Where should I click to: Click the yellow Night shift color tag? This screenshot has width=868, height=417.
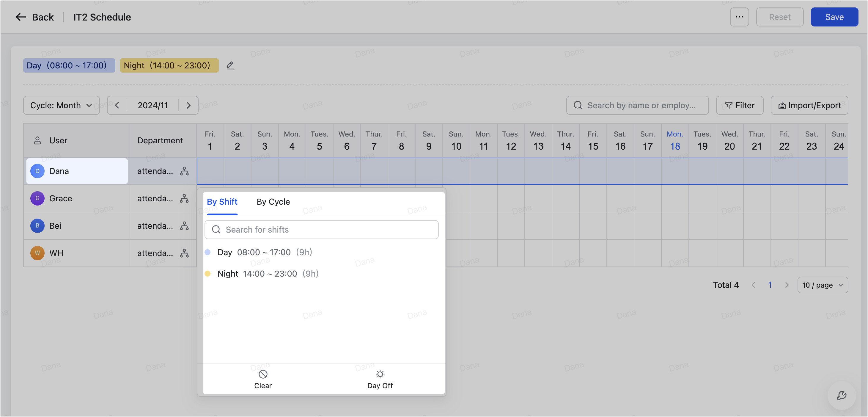[169, 65]
